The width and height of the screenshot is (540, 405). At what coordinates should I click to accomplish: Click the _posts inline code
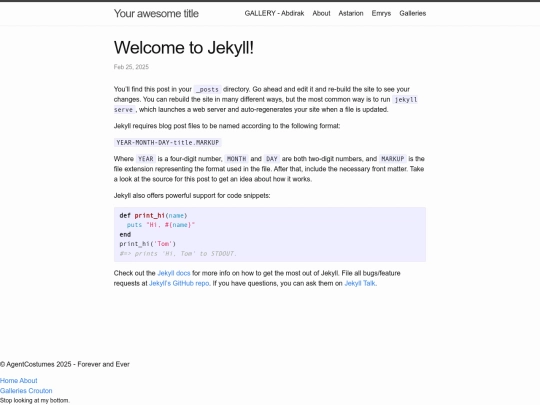[x=207, y=90]
